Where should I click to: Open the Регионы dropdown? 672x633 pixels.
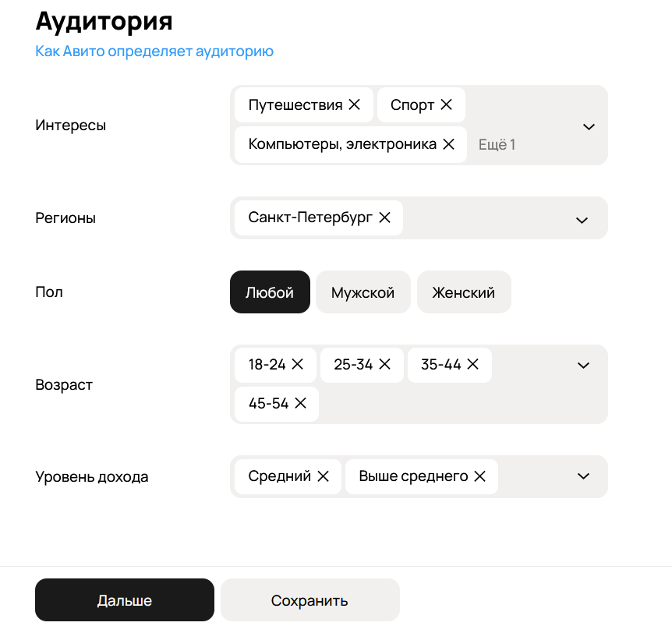point(582,220)
